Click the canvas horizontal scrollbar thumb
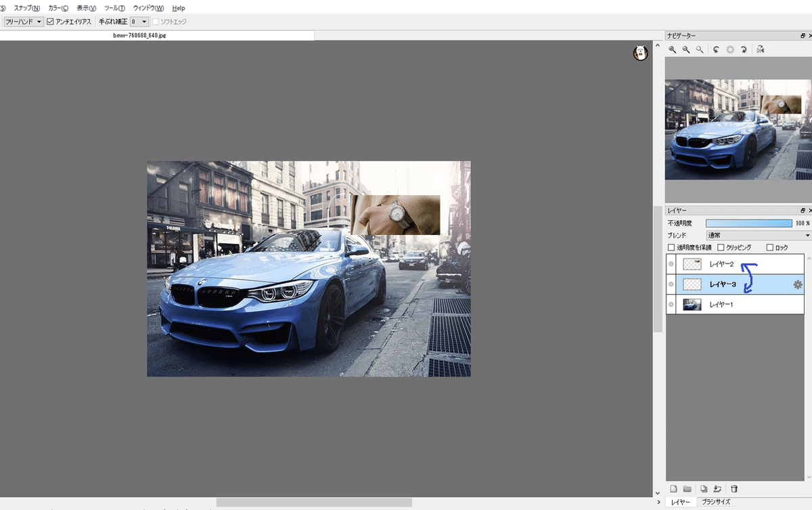Viewport: 812px width, 510px height. coord(314,502)
